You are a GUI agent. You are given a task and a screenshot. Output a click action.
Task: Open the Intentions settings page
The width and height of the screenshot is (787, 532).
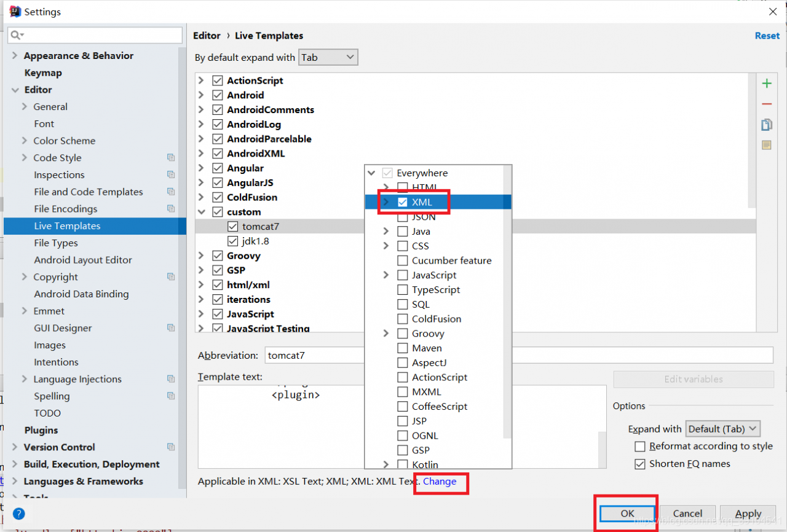point(56,362)
